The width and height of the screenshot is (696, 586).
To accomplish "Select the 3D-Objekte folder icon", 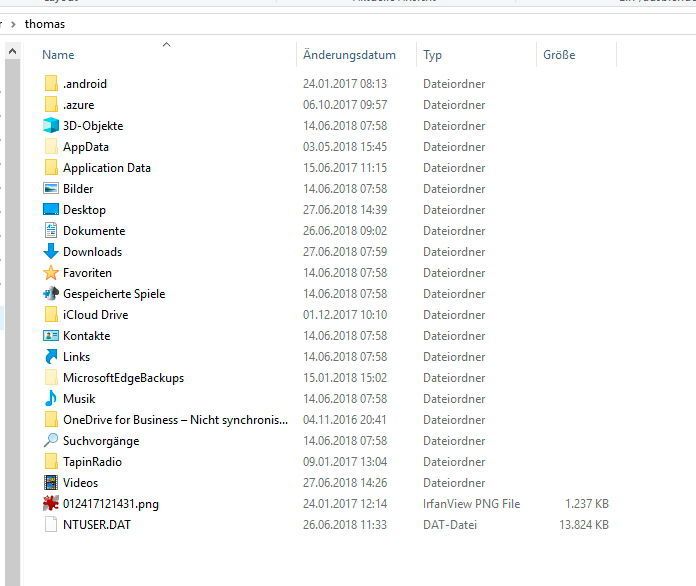I will click(51, 126).
